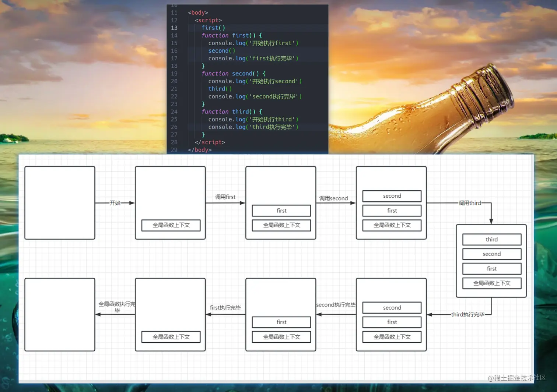Select the "function third() {" declaration line
Screen dimensions: 557x392
[232, 112]
